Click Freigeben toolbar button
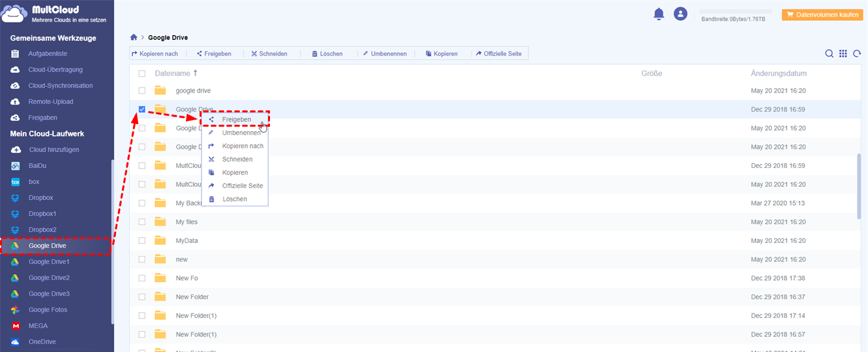 click(x=213, y=54)
